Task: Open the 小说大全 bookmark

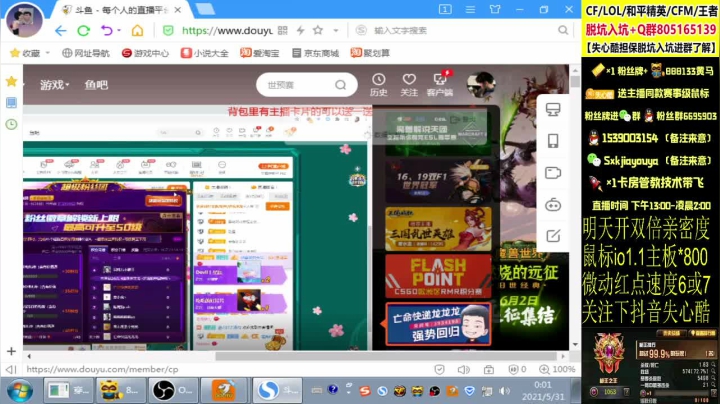Action: (204, 53)
